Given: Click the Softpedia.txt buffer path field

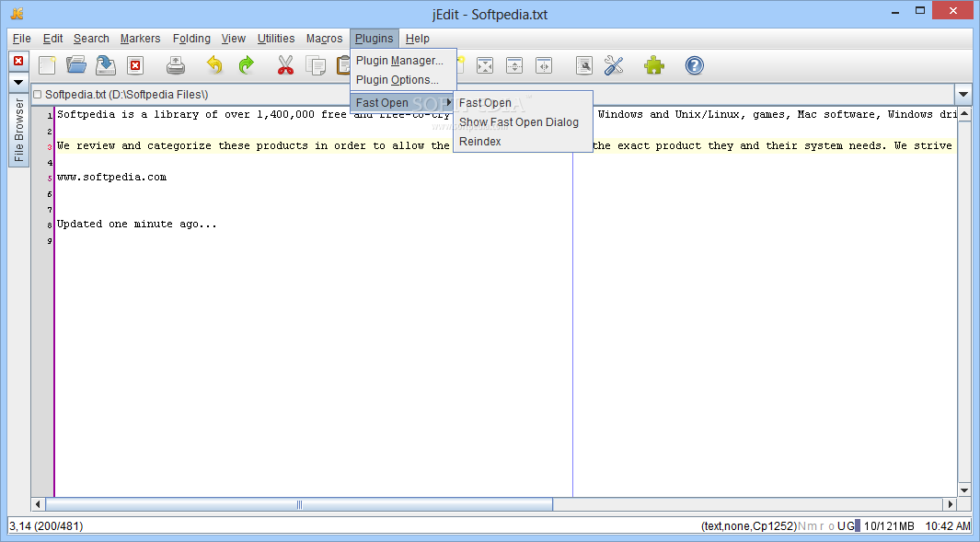Looking at the screenshot, I should pos(494,95).
